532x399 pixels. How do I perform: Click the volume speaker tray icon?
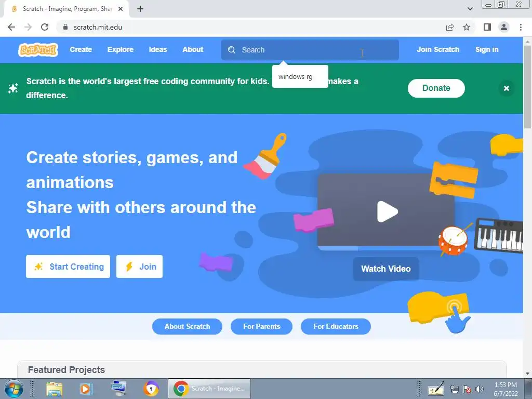point(480,390)
